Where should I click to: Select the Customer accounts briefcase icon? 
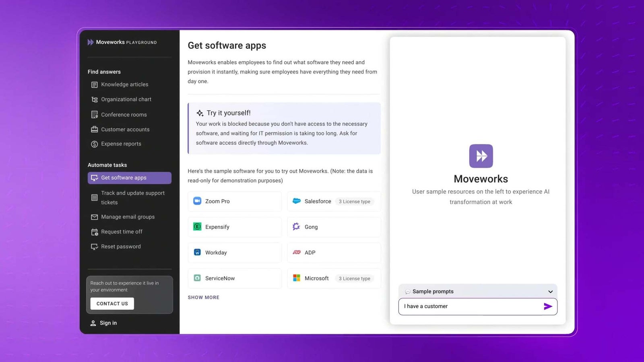94,129
